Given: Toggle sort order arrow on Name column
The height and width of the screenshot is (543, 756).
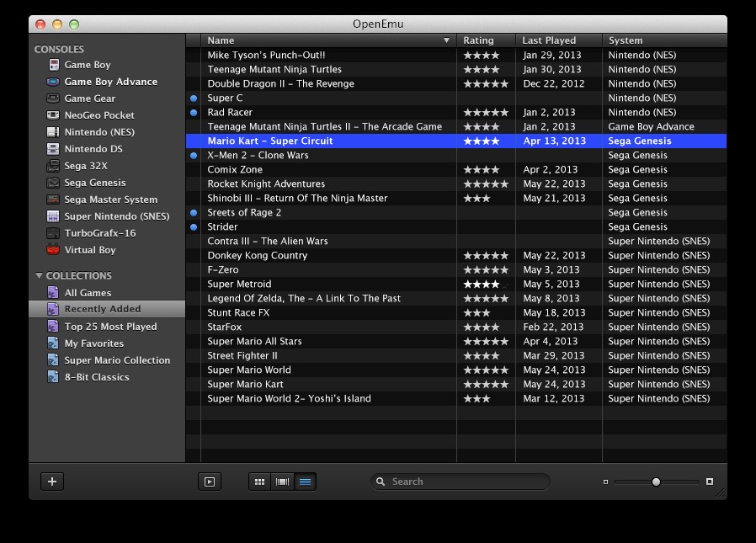Looking at the screenshot, I should [x=446, y=40].
